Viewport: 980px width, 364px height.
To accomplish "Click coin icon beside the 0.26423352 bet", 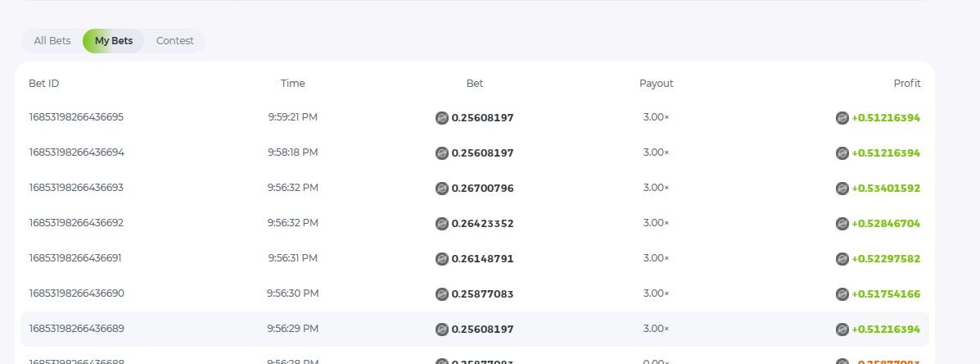I will click(x=442, y=224).
